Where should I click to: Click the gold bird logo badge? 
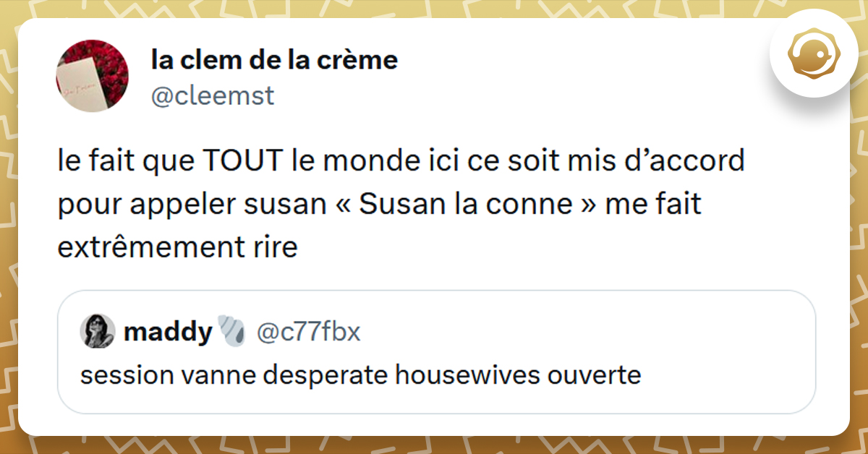[814, 56]
